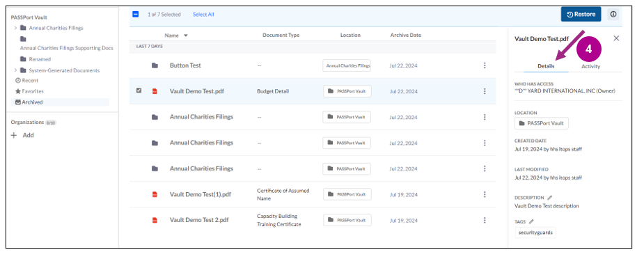Click the Renamed folder icon in tree
The width and height of the screenshot is (644, 259).
[x=23, y=59]
